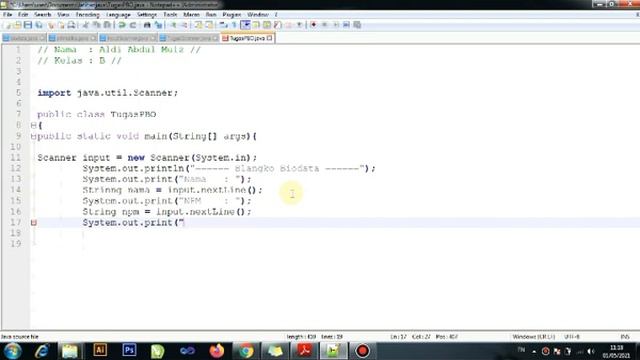Click the Synchronize Vertical Scrolling icon
Viewport: 640px width, 360px height.
coord(198,25)
